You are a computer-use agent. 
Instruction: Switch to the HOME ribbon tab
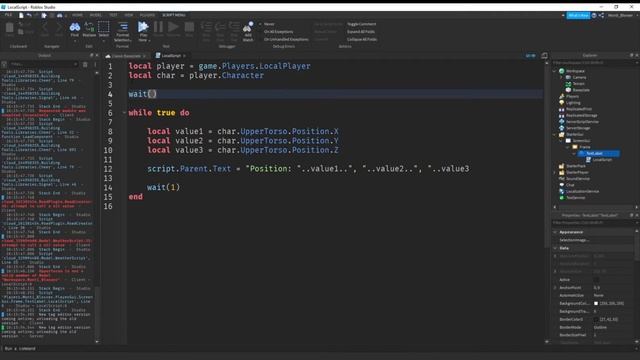click(x=77, y=15)
